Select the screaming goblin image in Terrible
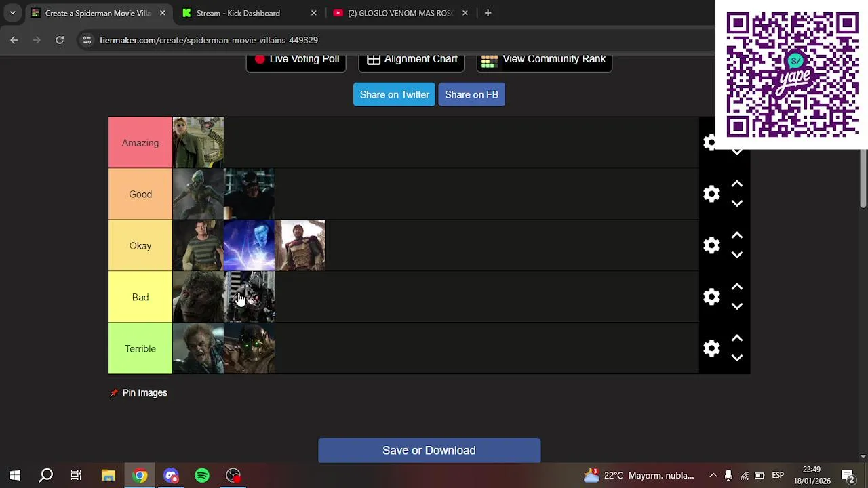The image size is (868, 488). point(198,348)
